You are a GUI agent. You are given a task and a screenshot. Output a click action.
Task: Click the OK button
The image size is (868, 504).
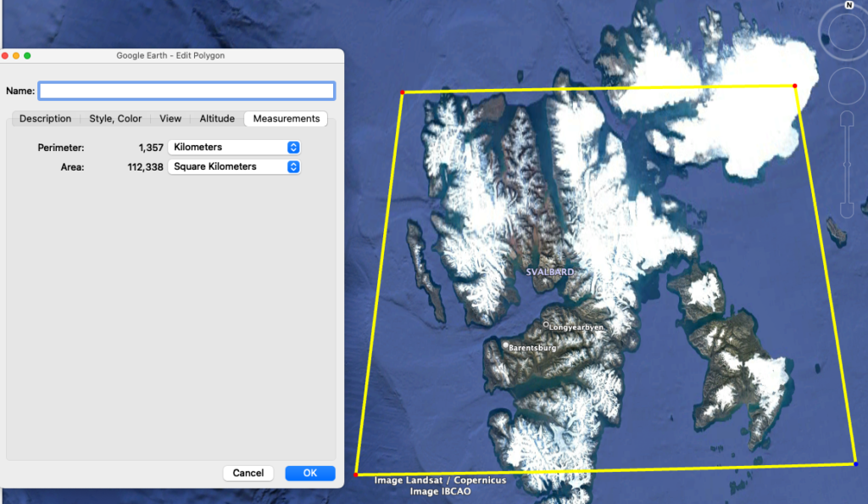click(309, 473)
